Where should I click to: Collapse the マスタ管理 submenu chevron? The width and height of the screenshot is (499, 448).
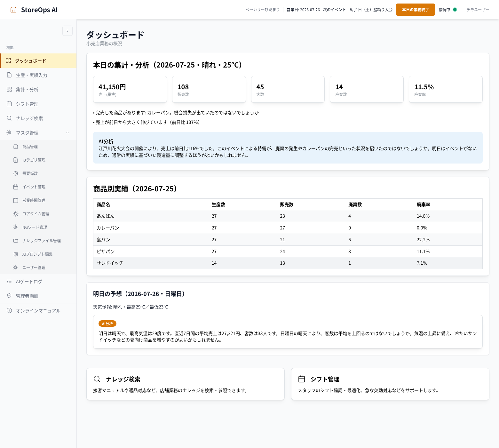pyautogui.click(x=67, y=133)
